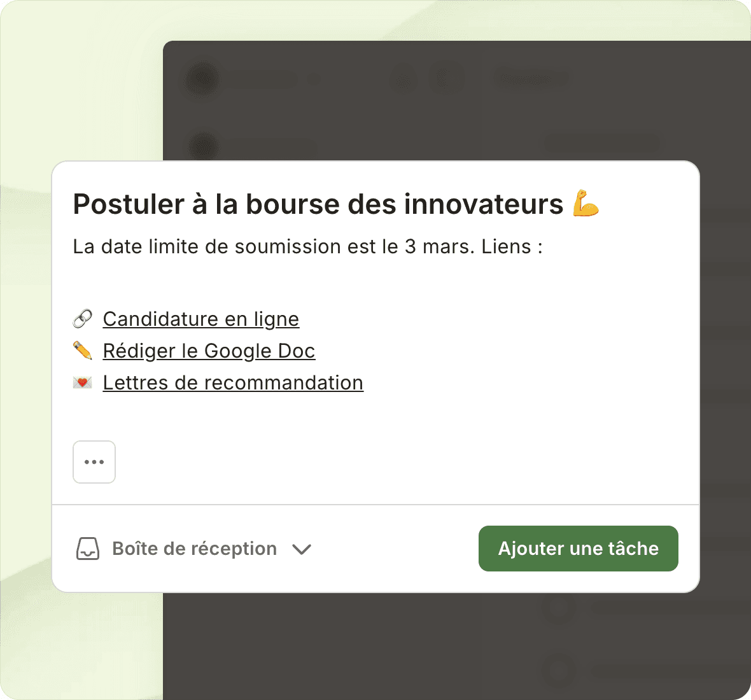Click the flexed bicep emoji in title
Viewport: 751px width, 700px height.
click(586, 204)
